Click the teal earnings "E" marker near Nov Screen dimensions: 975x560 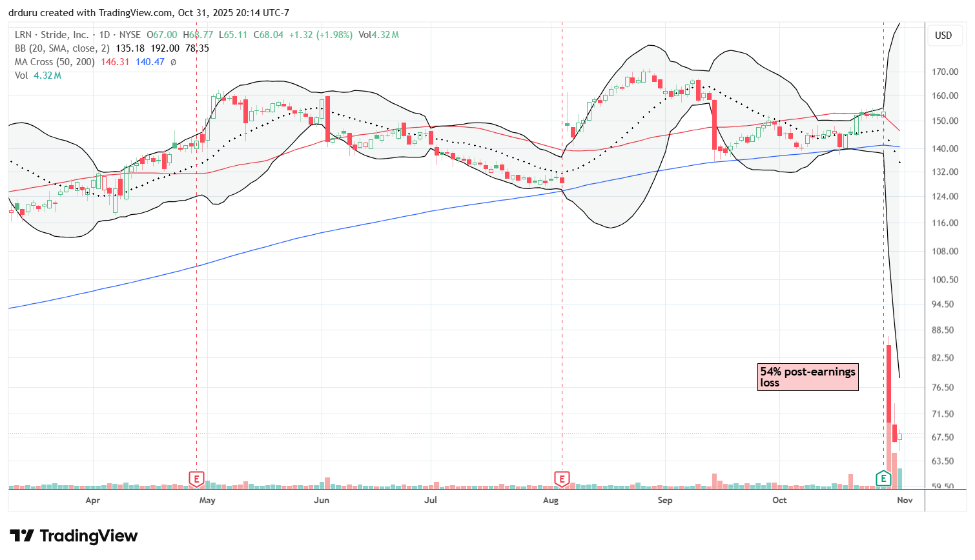pos(882,479)
